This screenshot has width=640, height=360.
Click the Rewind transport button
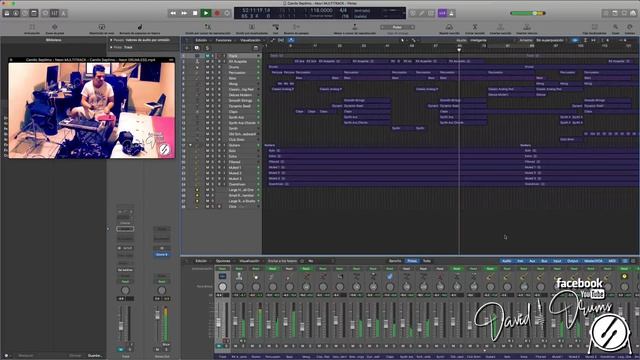click(x=173, y=13)
